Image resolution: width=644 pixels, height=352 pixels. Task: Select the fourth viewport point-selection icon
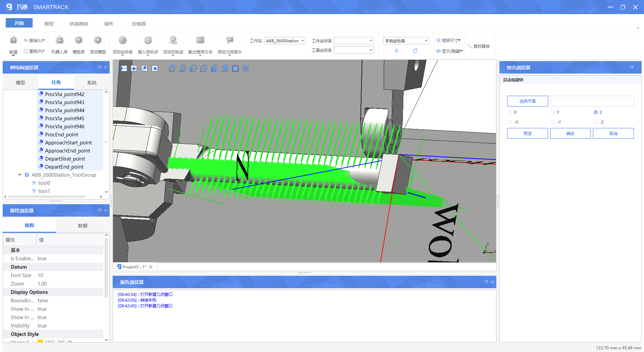click(155, 69)
